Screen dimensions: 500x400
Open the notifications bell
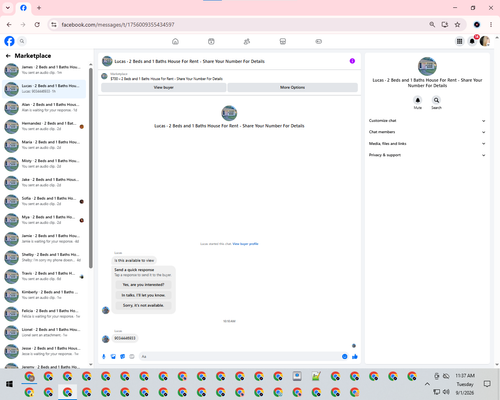[472, 41]
